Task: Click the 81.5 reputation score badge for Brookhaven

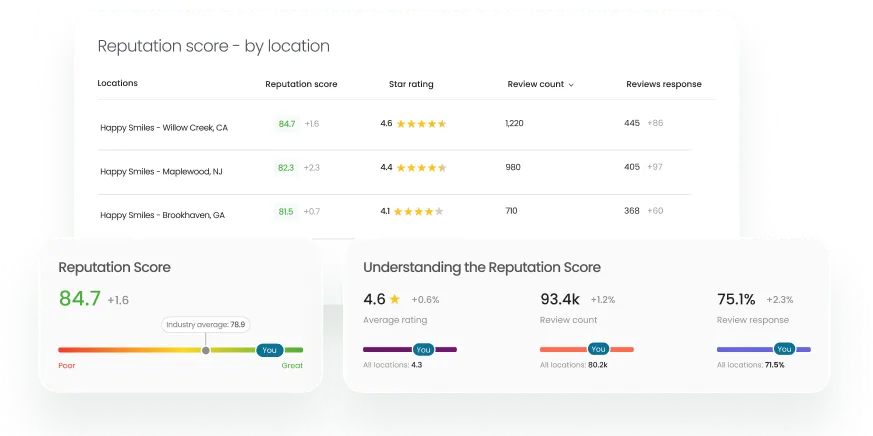Action: click(286, 212)
